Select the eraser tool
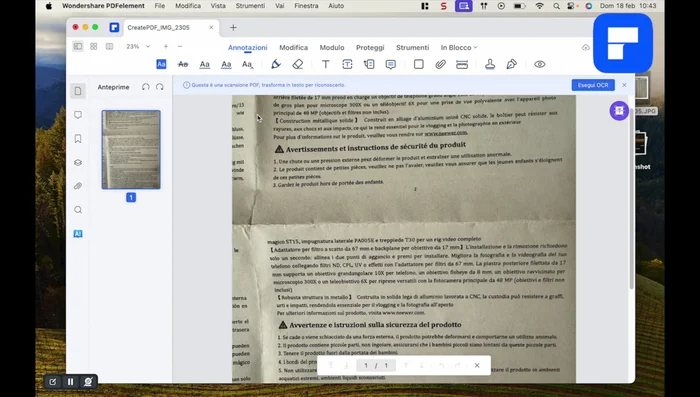Image resolution: width=700 pixels, height=397 pixels. 298,64
